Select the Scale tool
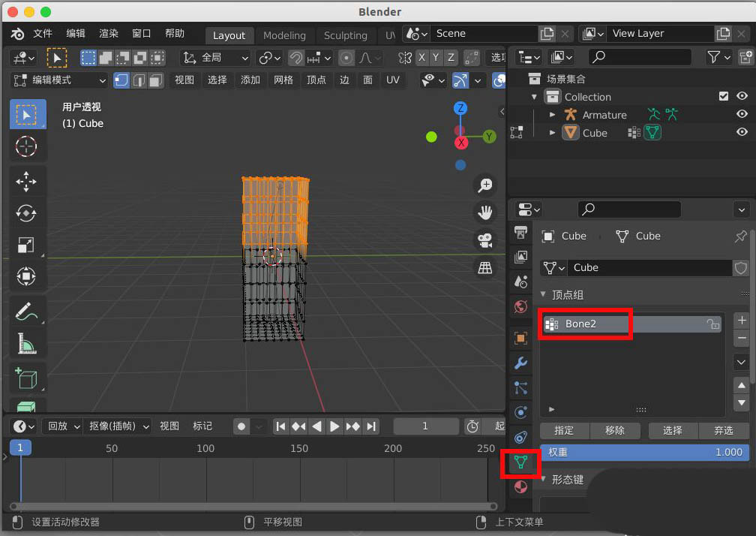 click(x=26, y=245)
